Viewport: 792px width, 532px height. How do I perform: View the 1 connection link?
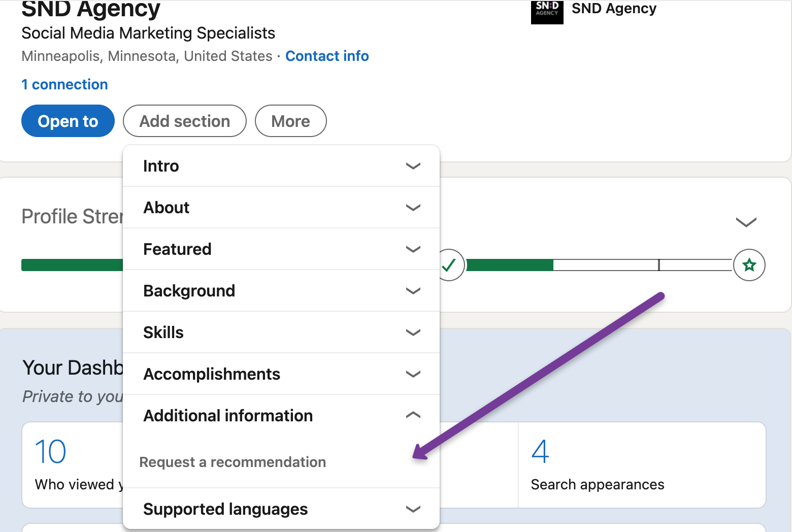[x=64, y=84]
